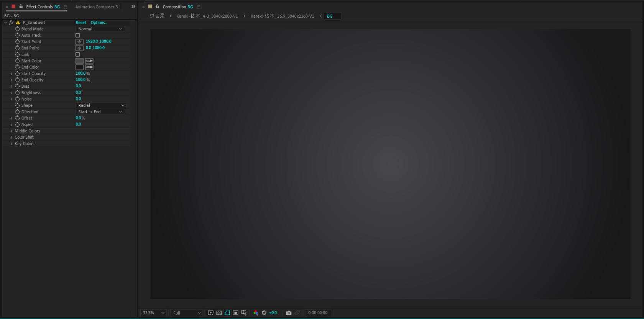This screenshot has width=644, height=319.
Task: Open the Blend Mode Normal dropdown
Action: [x=100, y=29]
